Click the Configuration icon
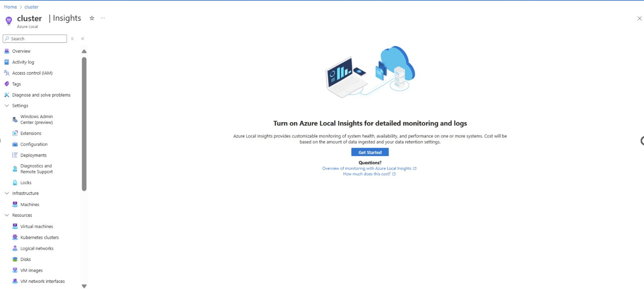This screenshot has width=644, height=289. point(15,144)
